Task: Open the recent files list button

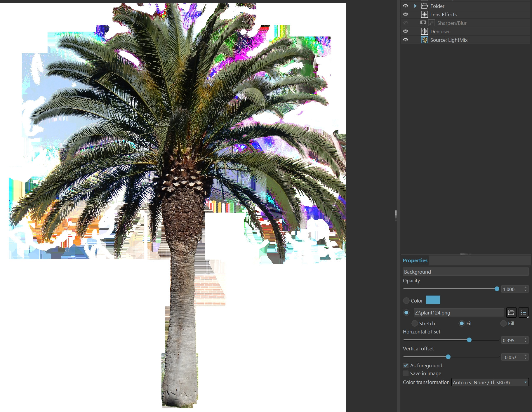Action: coord(524,312)
